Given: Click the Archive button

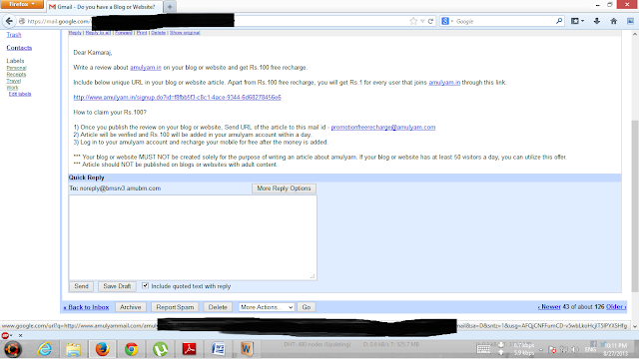Looking at the screenshot, I should coord(131,307).
